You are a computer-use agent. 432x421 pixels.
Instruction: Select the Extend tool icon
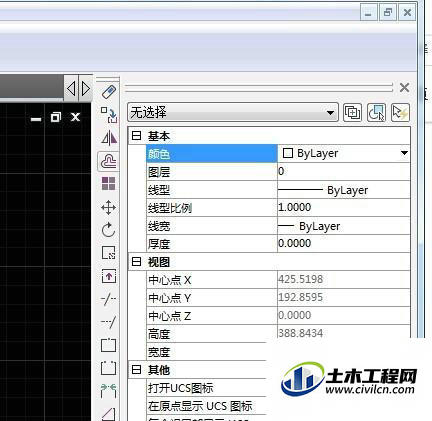109,322
